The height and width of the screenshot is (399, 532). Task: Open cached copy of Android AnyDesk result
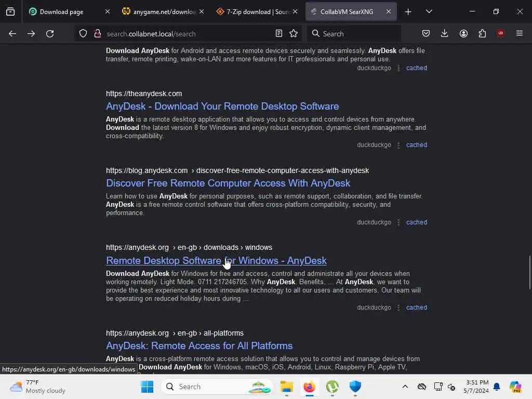416,68
